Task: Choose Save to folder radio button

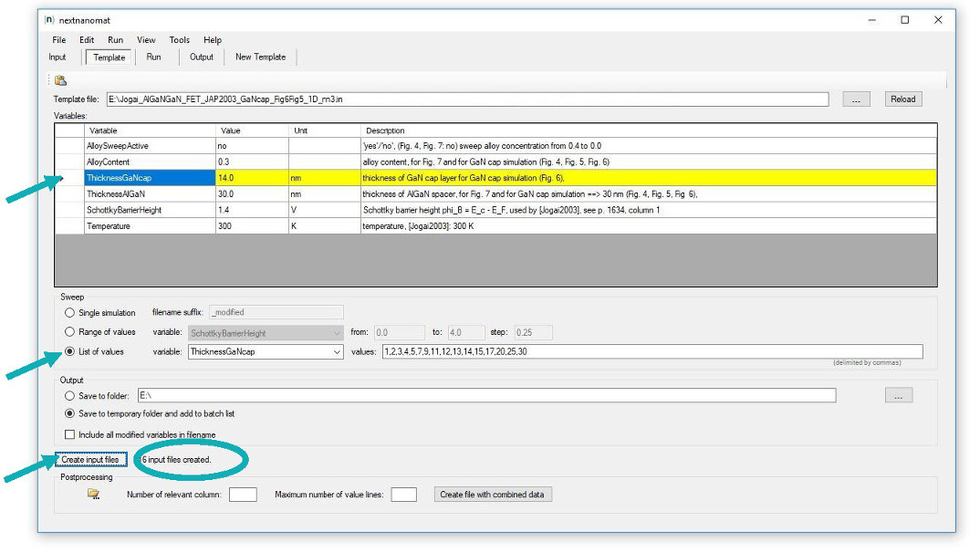Action: tap(69, 396)
